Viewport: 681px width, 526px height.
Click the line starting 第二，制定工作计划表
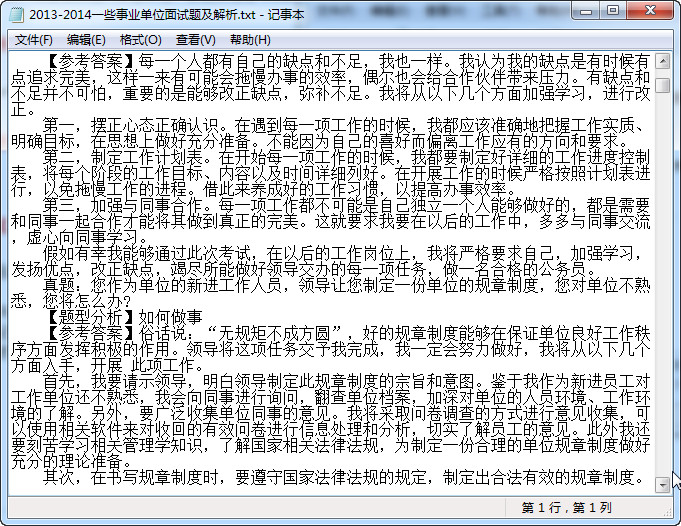tap(346, 157)
